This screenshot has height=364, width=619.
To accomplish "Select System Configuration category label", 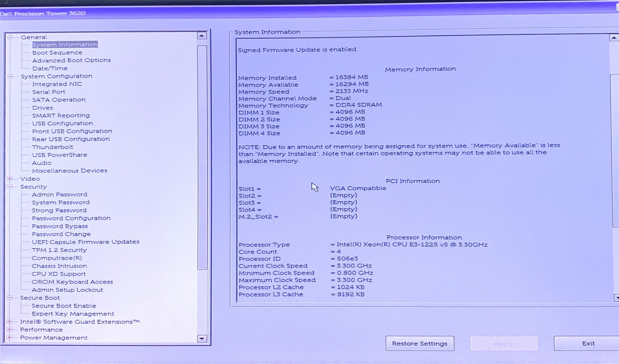I will (x=56, y=76).
